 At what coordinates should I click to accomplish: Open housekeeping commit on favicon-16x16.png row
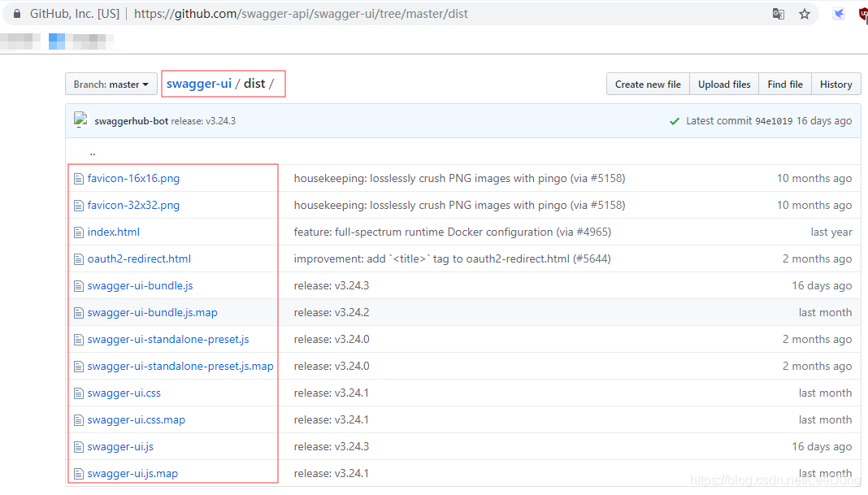pos(459,178)
